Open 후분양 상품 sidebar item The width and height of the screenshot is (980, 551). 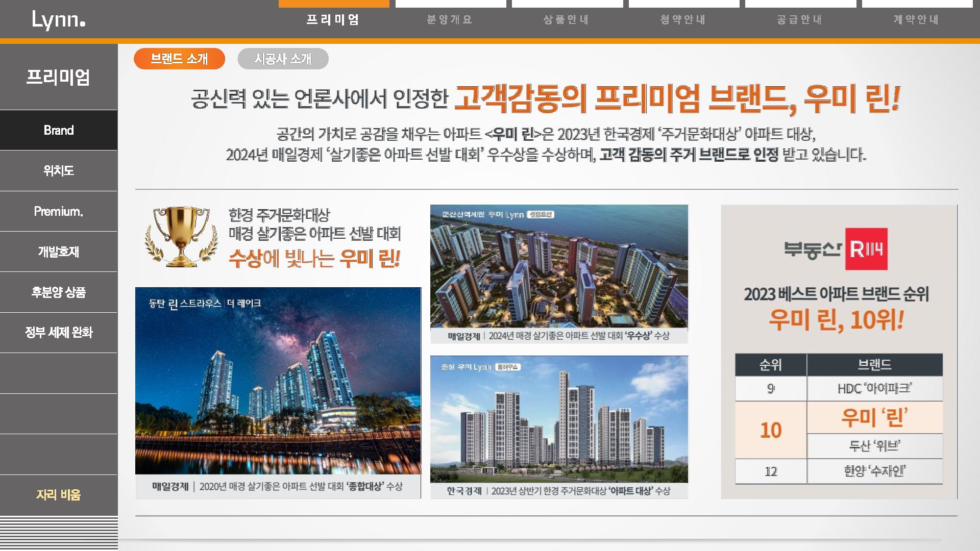(59, 292)
